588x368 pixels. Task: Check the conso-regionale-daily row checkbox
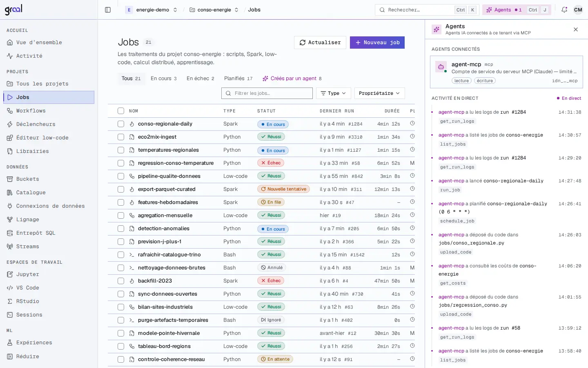(x=121, y=124)
